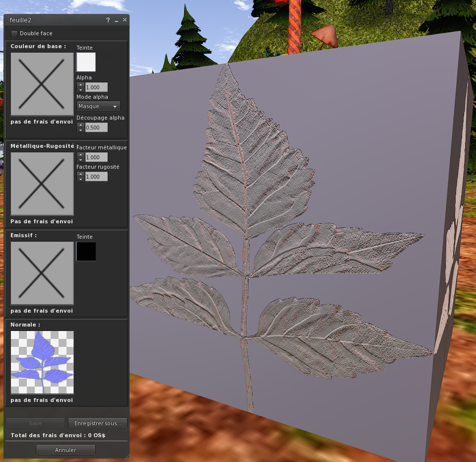
Task: Increase Découpage alpha with up arrow
Action: [x=80, y=125]
